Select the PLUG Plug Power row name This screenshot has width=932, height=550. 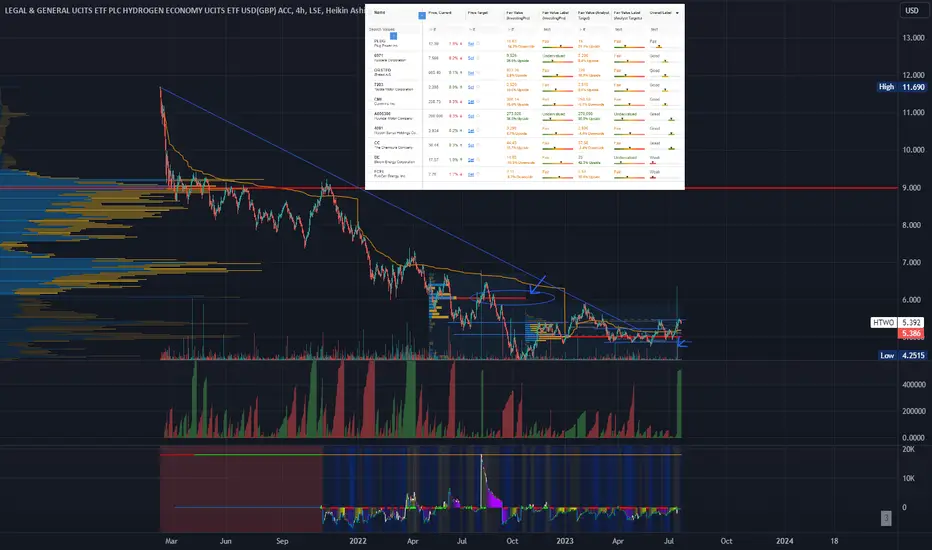click(x=386, y=43)
